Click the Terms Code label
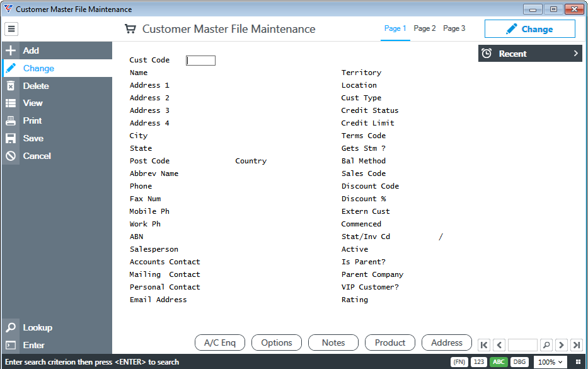 tap(364, 136)
